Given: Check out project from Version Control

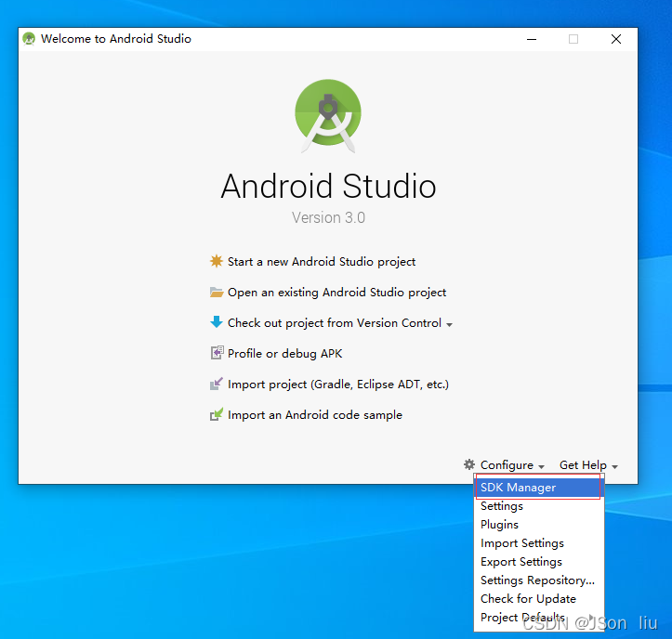Looking at the screenshot, I should coord(335,323).
